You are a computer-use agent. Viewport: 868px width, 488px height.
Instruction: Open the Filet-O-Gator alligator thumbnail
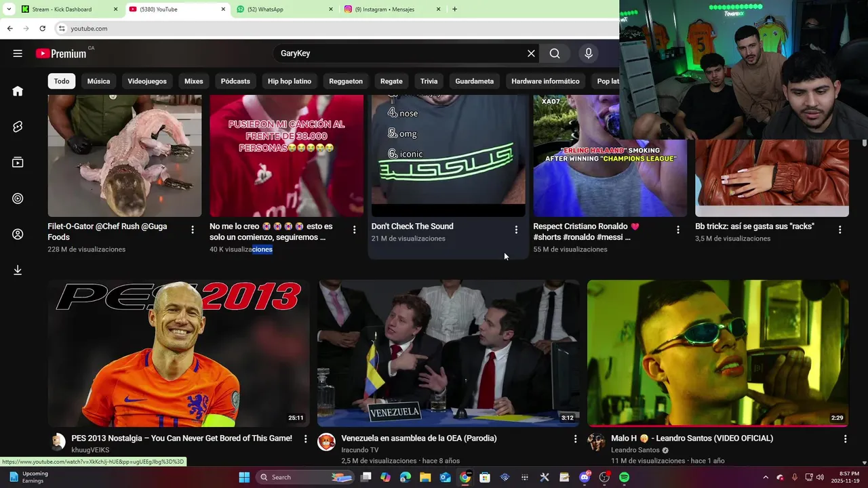point(125,156)
